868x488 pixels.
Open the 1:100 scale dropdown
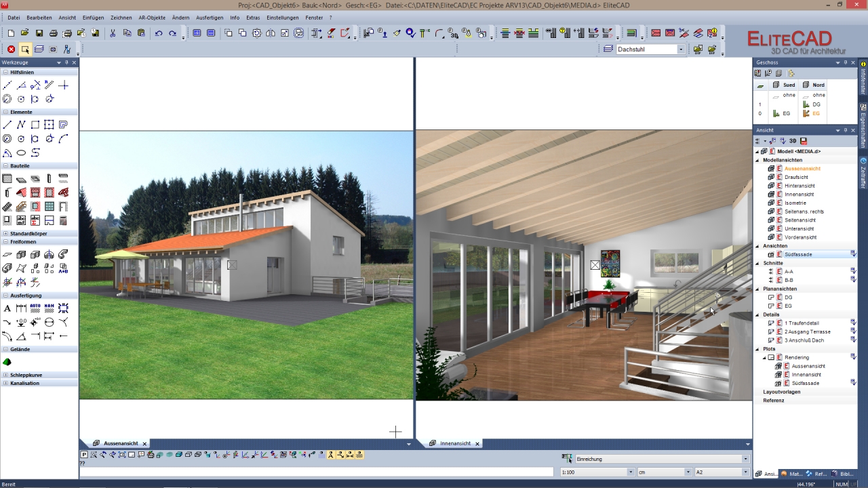630,472
